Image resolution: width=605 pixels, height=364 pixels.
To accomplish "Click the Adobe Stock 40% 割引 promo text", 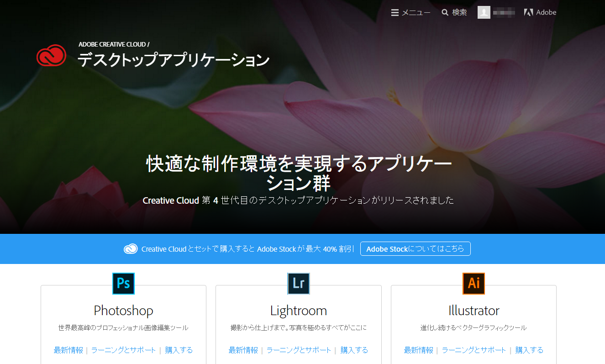I will (248, 249).
